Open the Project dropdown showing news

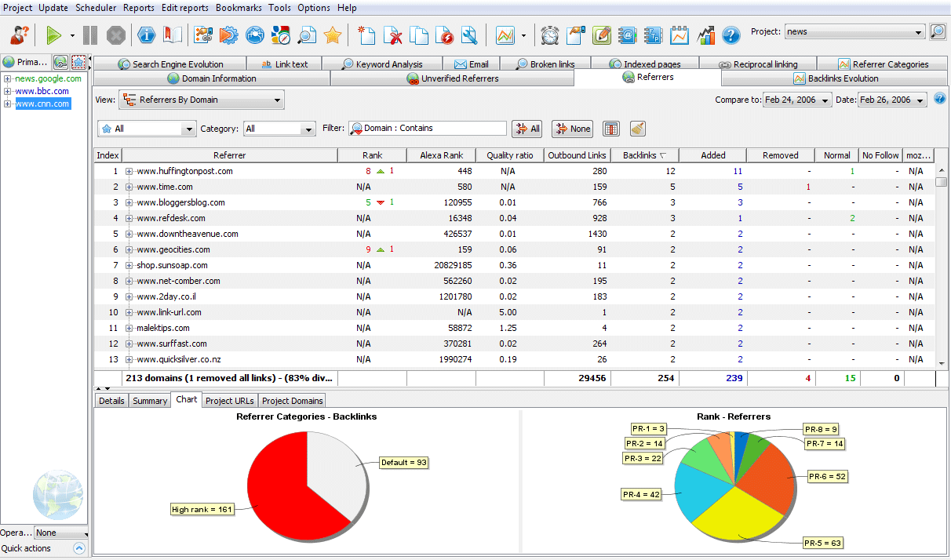tap(854, 31)
